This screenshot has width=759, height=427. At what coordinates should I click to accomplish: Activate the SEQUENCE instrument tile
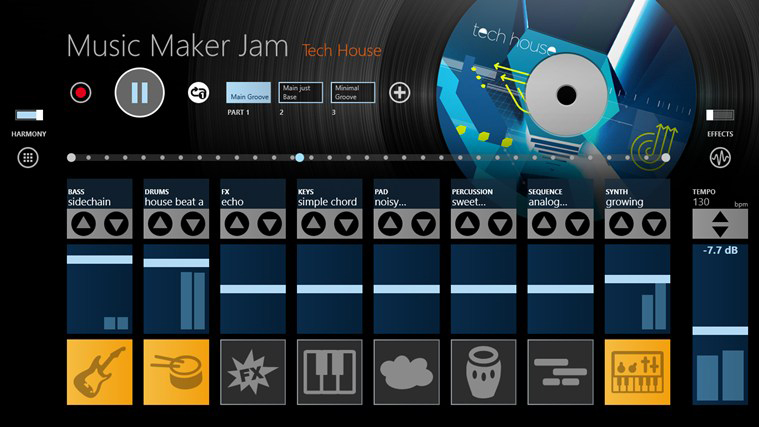coord(560,372)
